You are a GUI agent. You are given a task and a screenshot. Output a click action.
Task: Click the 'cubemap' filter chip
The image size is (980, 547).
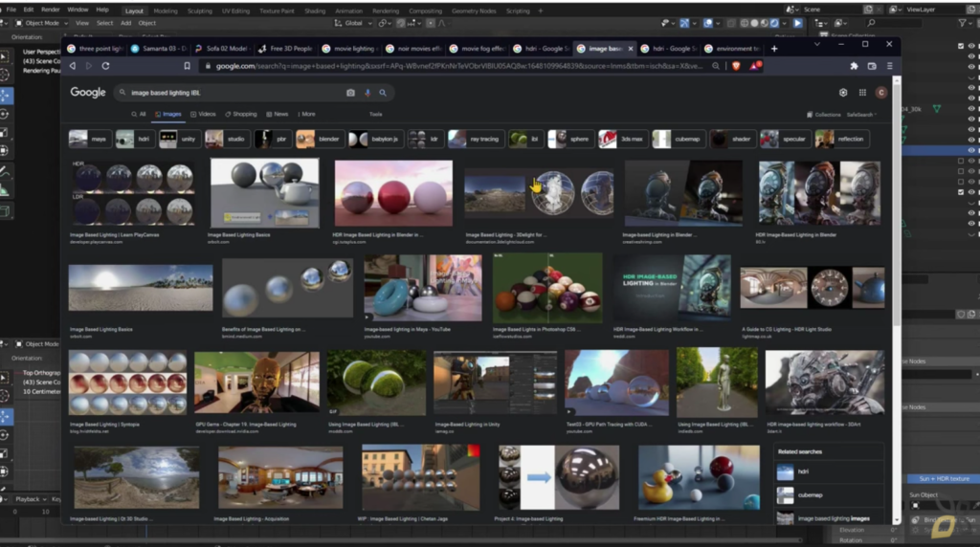(x=679, y=140)
